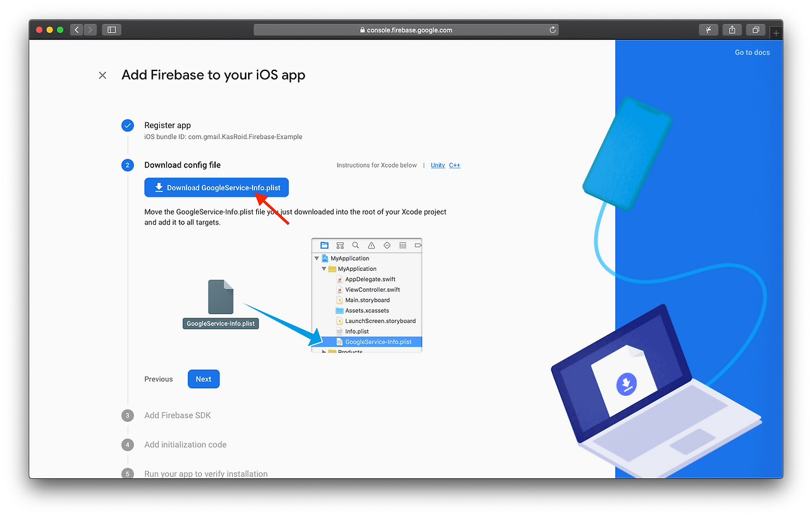Click the Next button
This screenshot has height=517, width=812.
(x=204, y=379)
